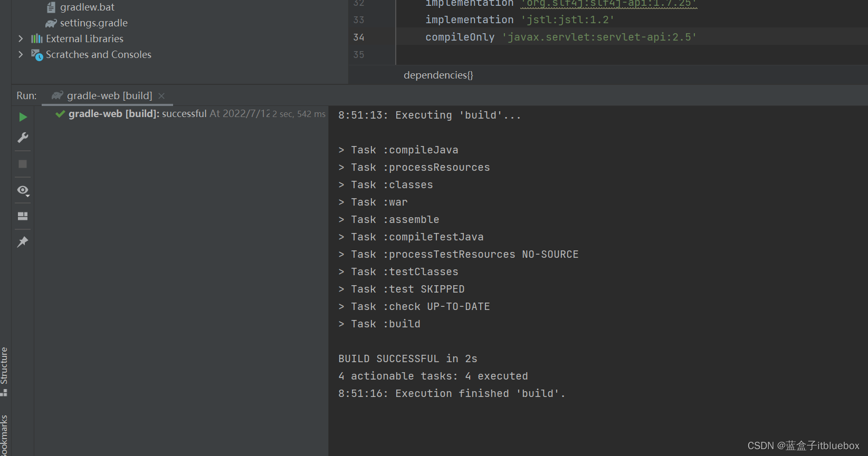868x456 pixels.
Task: Select External Libraries in project tree
Action: (x=84, y=39)
